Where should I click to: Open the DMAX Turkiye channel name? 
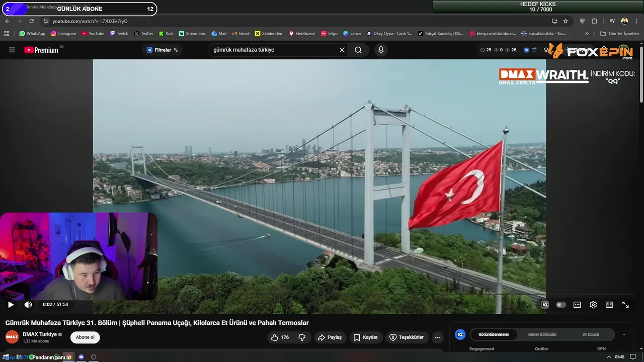40,334
